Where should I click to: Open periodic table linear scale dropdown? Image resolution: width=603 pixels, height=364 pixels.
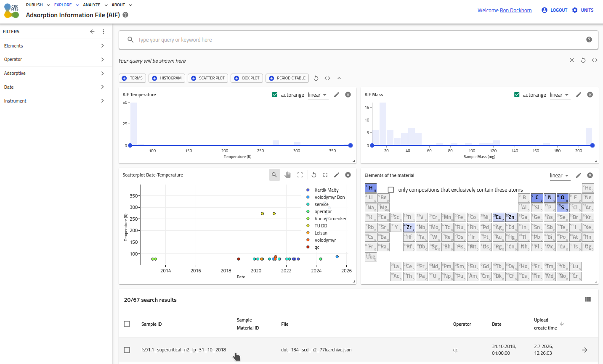(x=560, y=176)
